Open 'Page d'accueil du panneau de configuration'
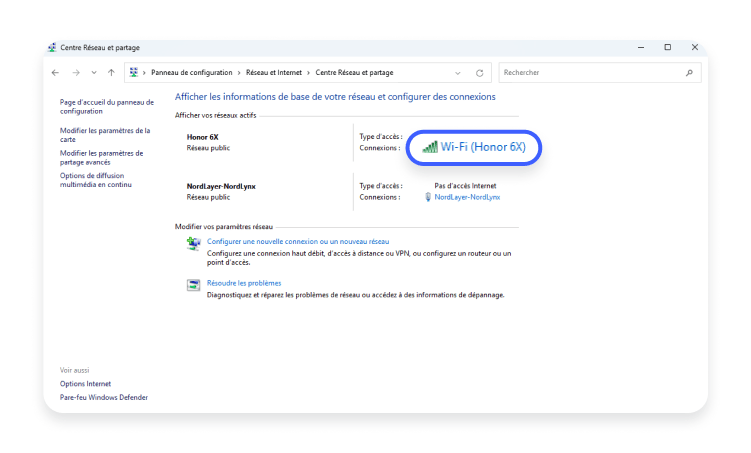The width and height of the screenshot is (751, 453). click(x=107, y=106)
